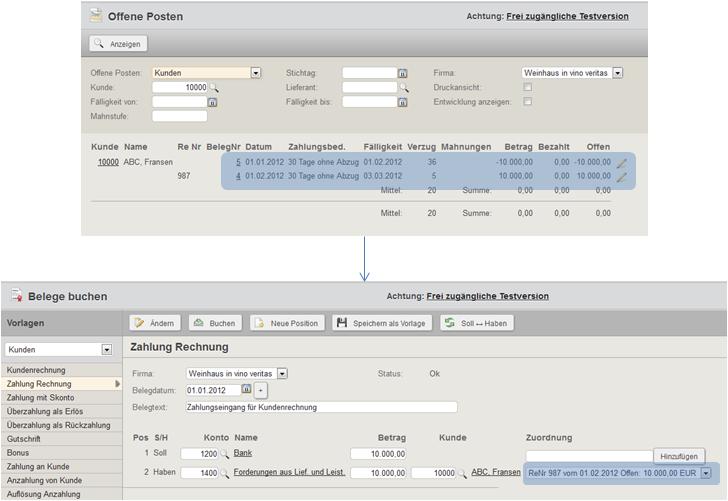728x501 pixels.
Task: Open the Belegdatum calendar icon
Action: [246, 390]
